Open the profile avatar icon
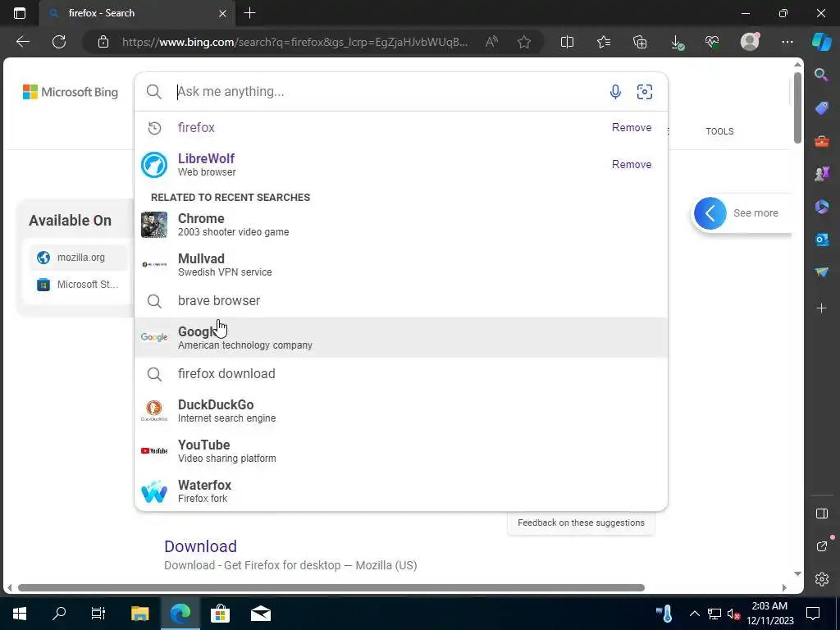The width and height of the screenshot is (840, 630). 750,41
